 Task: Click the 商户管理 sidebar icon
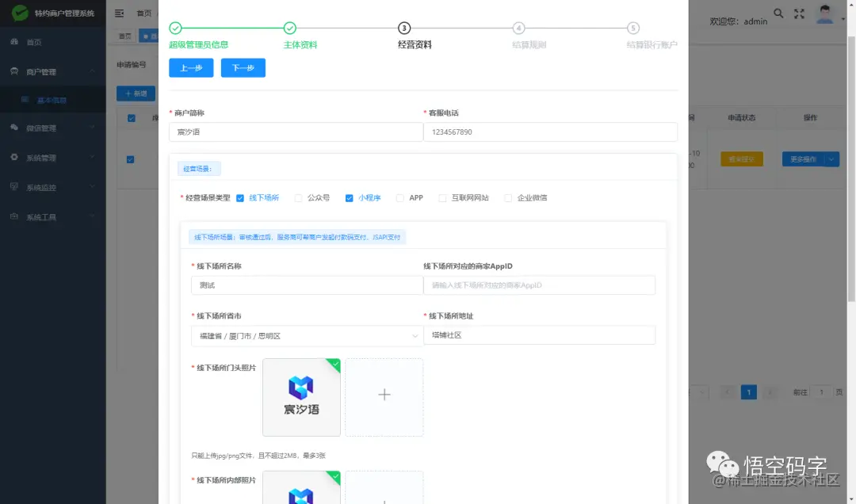(x=14, y=71)
